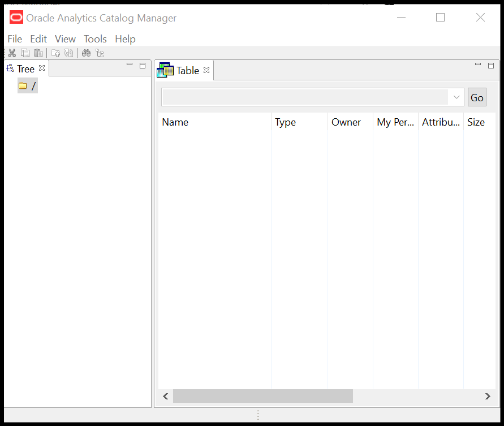Viewport: 504px width, 426px height.
Task: Click the Table tab's grid icon
Action: [x=165, y=70]
